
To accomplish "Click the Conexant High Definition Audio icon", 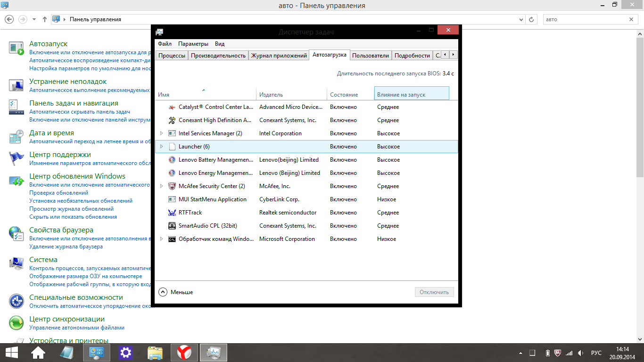I will pyautogui.click(x=172, y=120).
